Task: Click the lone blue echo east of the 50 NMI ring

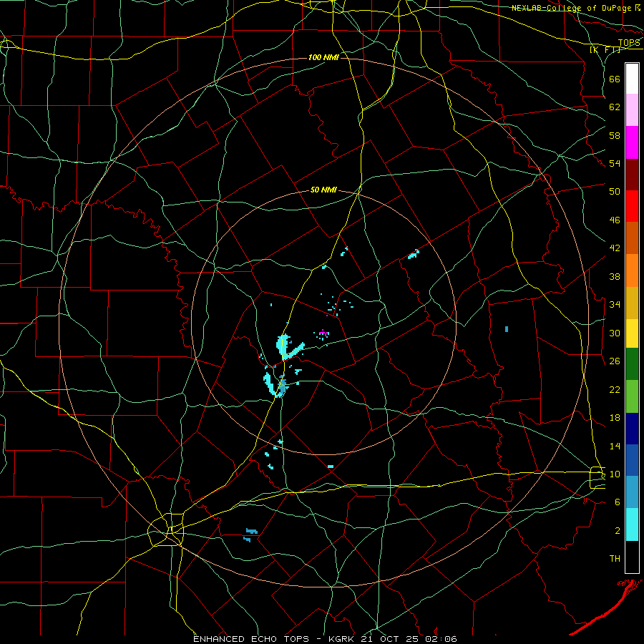Action: 507,329
